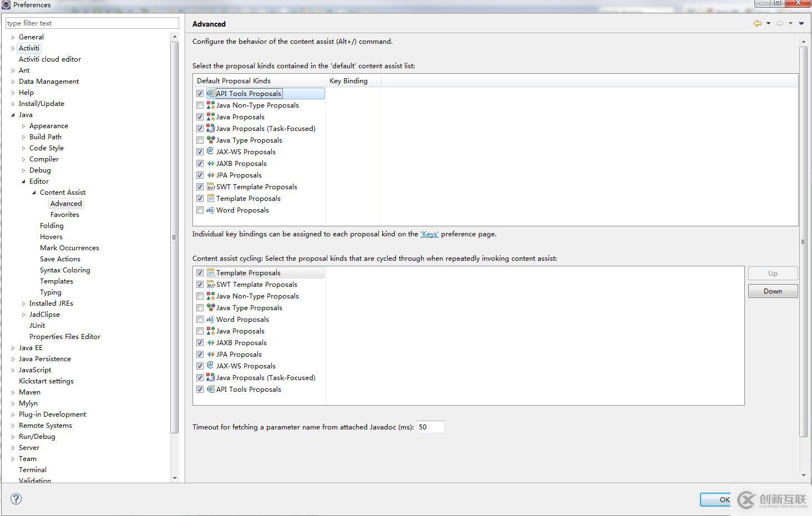This screenshot has width=812, height=516.
Task: Click the help question mark icon
Action: [17, 499]
